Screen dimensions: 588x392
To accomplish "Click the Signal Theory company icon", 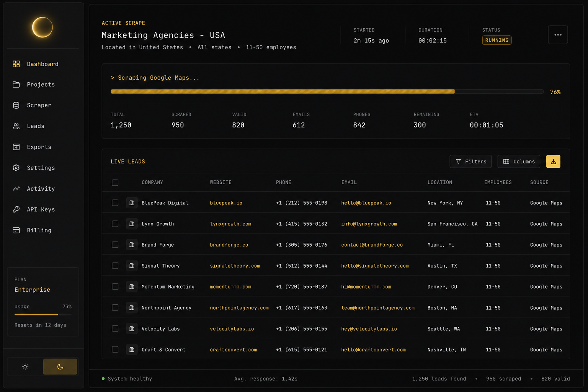I will [x=132, y=266].
